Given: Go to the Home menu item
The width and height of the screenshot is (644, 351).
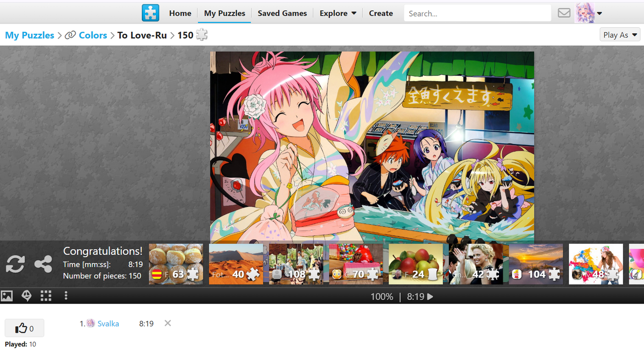Looking at the screenshot, I should pyautogui.click(x=180, y=13).
